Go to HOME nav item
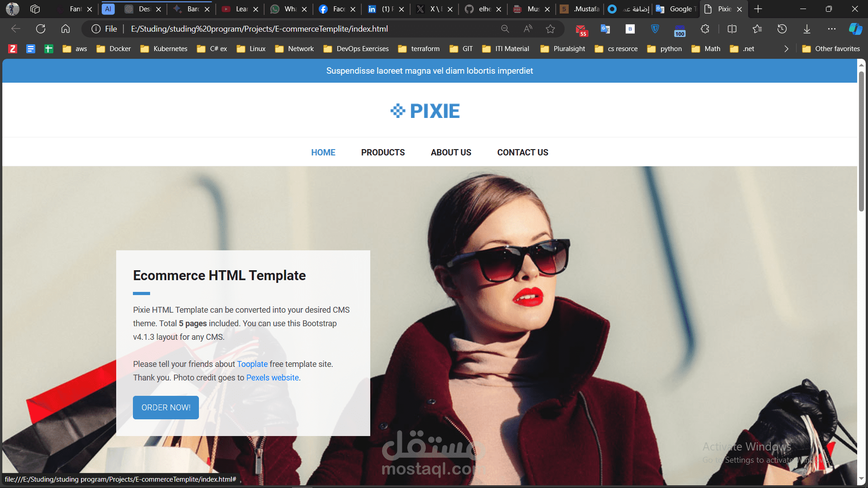 coord(323,153)
